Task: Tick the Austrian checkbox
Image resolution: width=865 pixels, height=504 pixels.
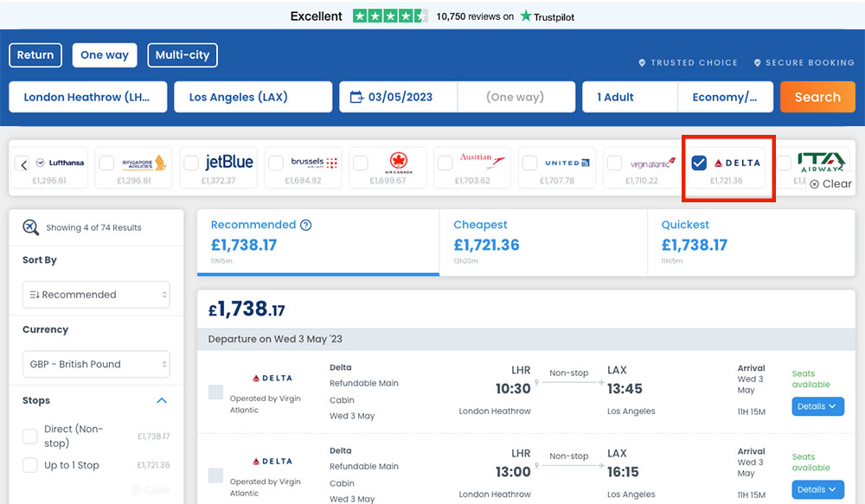Action: tap(445, 163)
